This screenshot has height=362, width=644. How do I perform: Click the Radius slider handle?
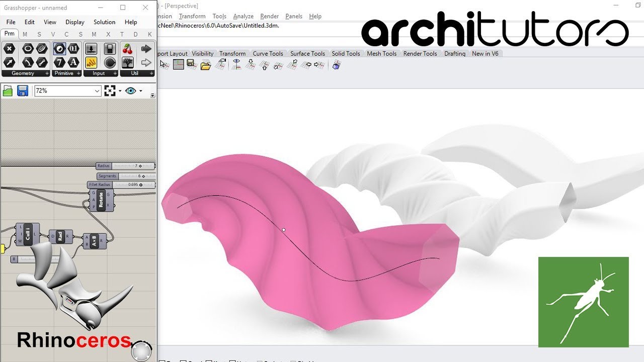tap(140, 166)
